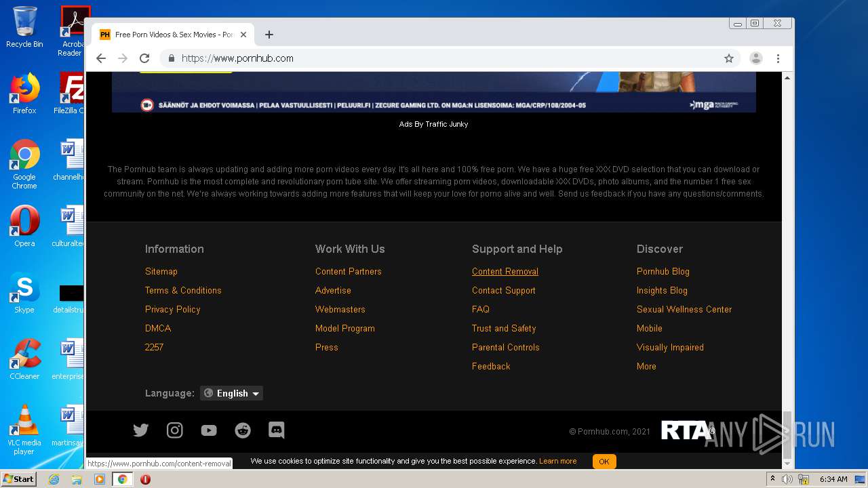Launch Skype from the desktop
Viewport: 868px width, 488px height.
point(24,293)
